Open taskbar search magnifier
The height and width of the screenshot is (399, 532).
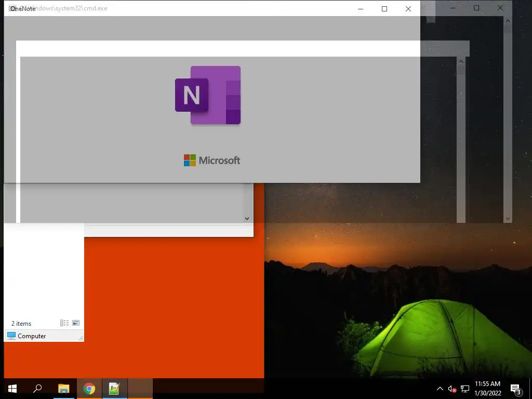(x=37, y=389)
